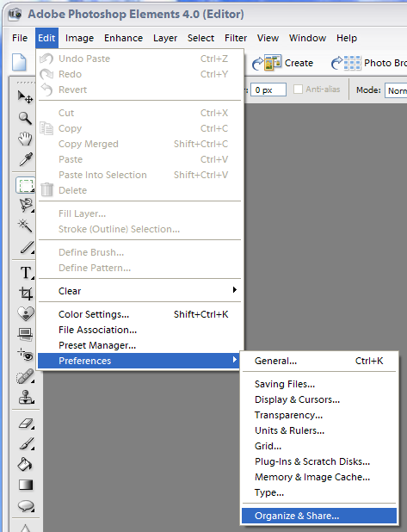Expand the Preferences submenu
Viewport: 407px width, 532px height.
click(x=139, y=361)
